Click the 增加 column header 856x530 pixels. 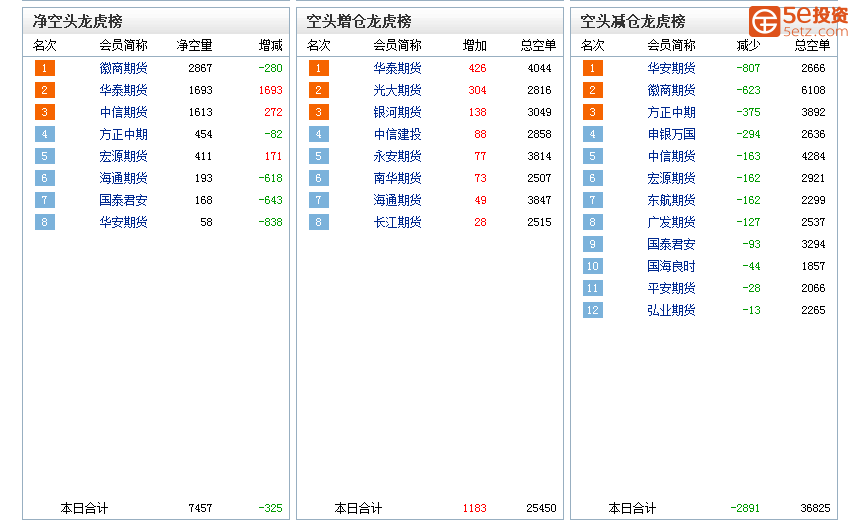[475, 45]
